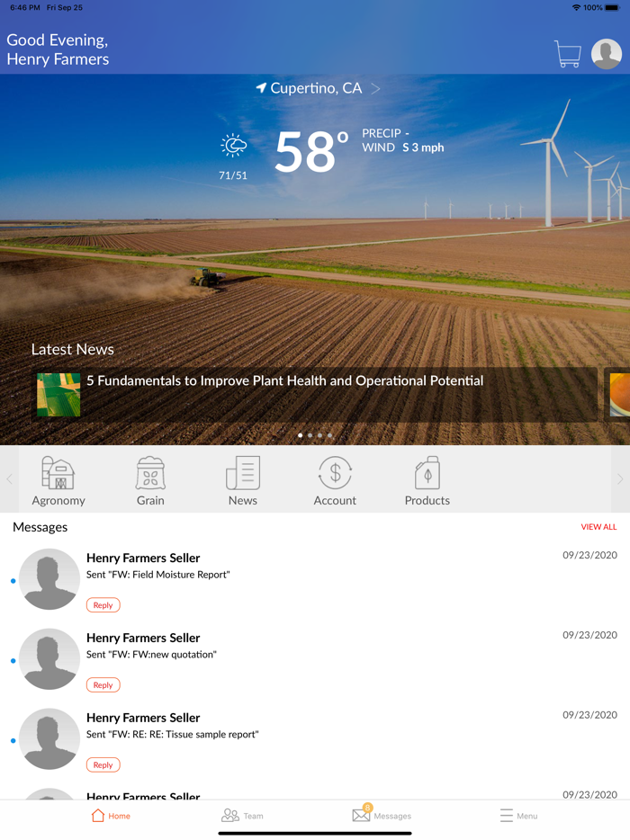Tap the 71/51 high-low temperature
Image resolution: width=630 pixels, height=840 pixels.
(233, 175)
